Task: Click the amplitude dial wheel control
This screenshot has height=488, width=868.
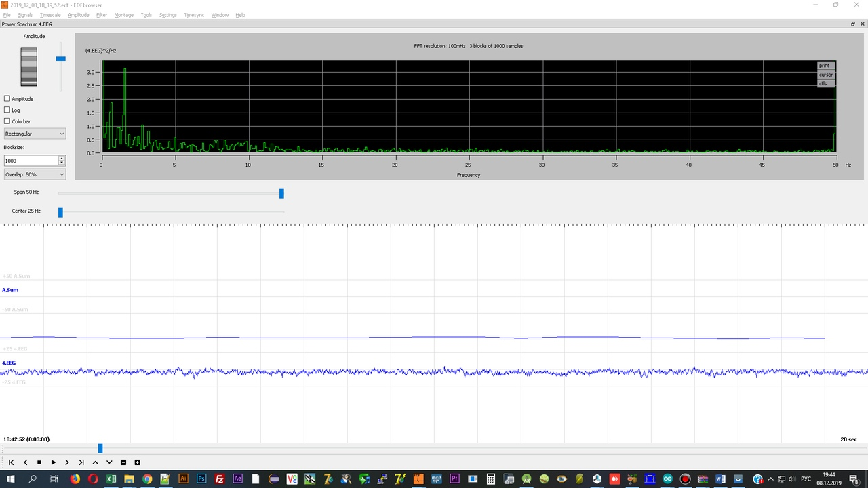Action: 28,66
